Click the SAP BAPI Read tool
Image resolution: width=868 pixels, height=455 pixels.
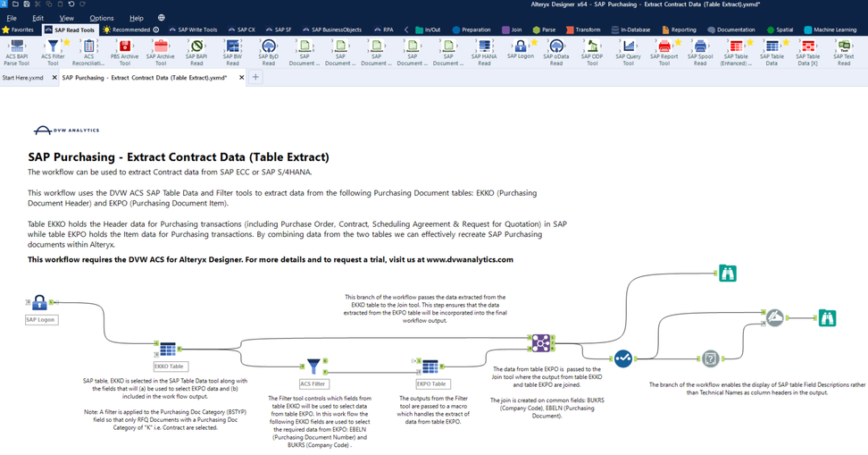coord(196,53)
